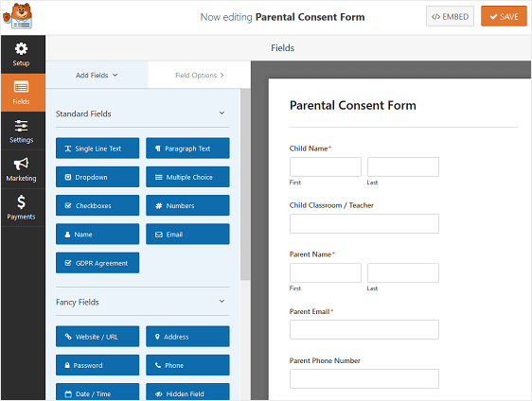532x401 pixels.
Task: Open the Settings sliders panel
Action: pyautogui.click(x=21, y=131)
